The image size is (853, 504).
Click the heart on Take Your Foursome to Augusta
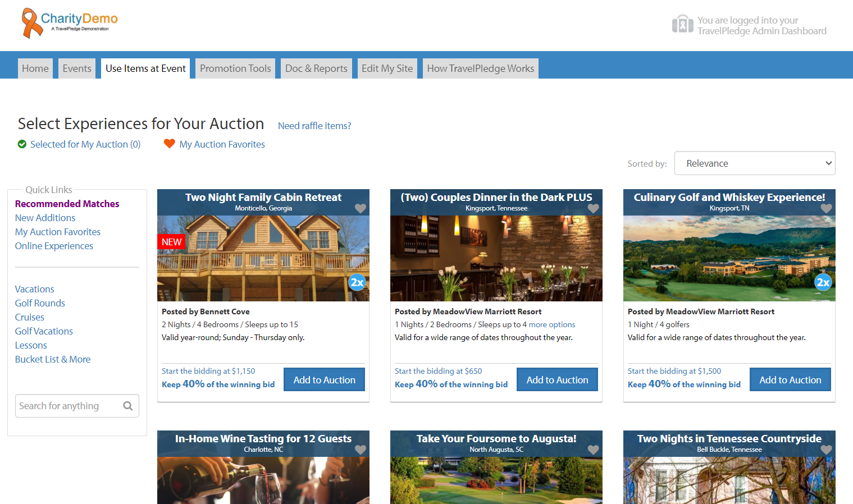[593, 450]
